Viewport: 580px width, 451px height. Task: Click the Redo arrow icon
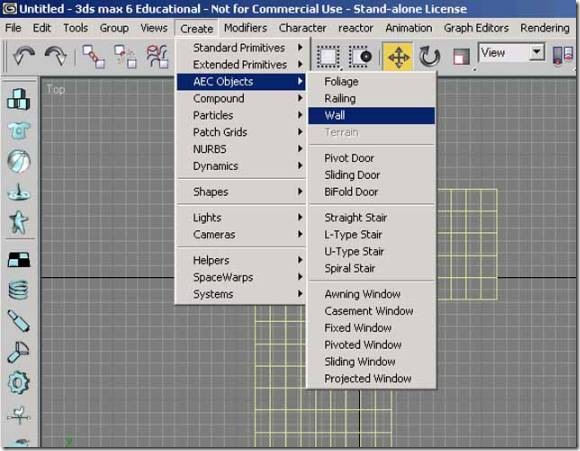coord(55,57)
